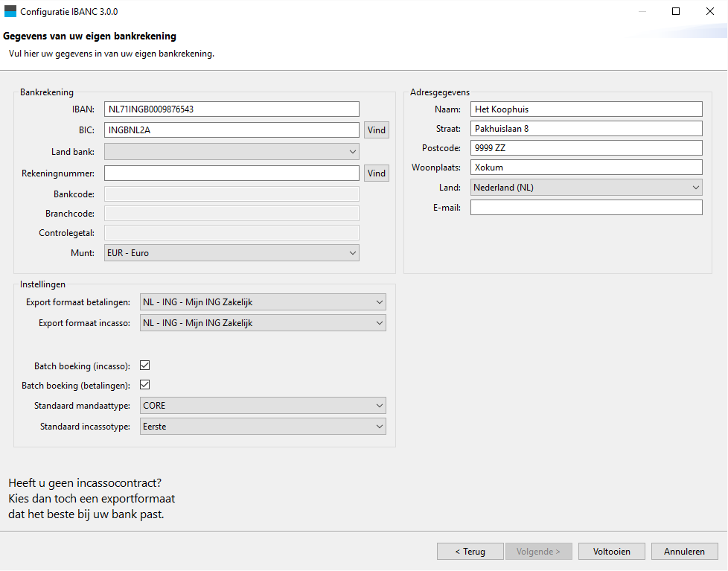Expand Export formaat betalingen dropdown
This screenshot has width=728, height=571.
(263, 302)
